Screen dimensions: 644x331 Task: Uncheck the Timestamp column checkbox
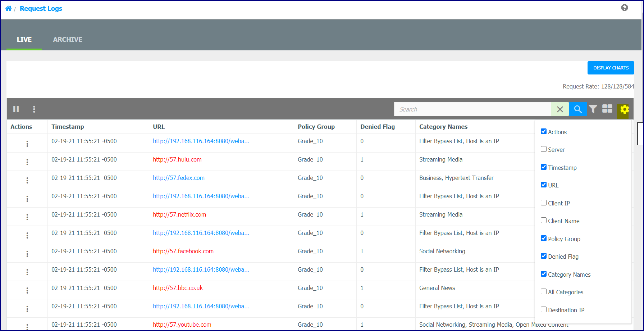coord(544,167)
